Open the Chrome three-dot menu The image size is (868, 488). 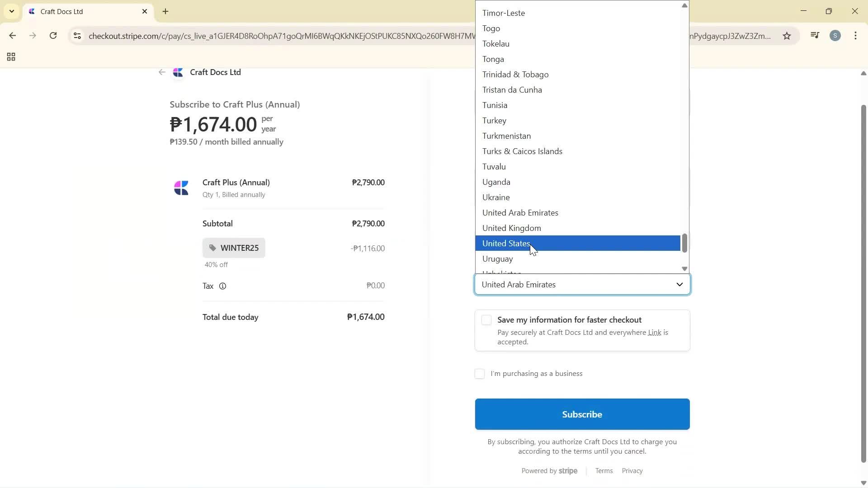[x=856, y=36]
